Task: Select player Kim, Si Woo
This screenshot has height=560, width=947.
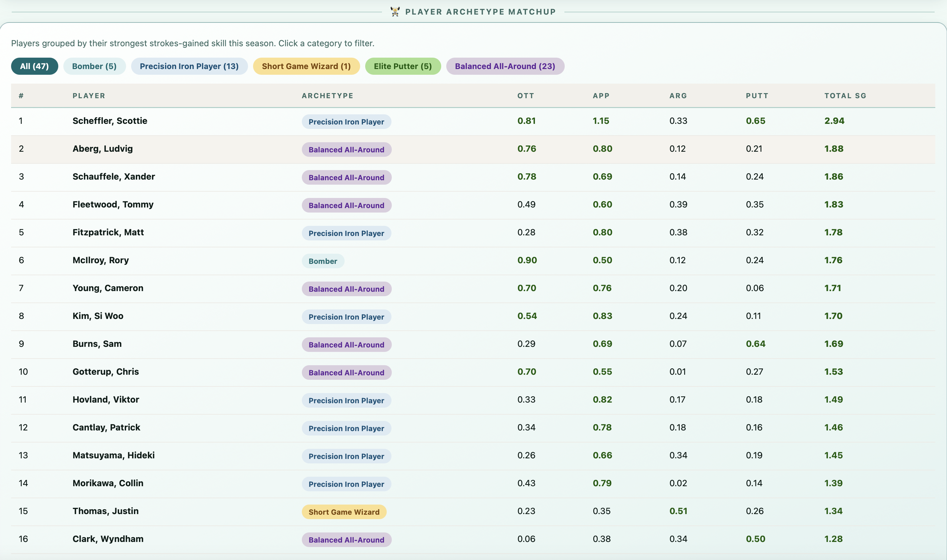Action: (x=98, y=316)
